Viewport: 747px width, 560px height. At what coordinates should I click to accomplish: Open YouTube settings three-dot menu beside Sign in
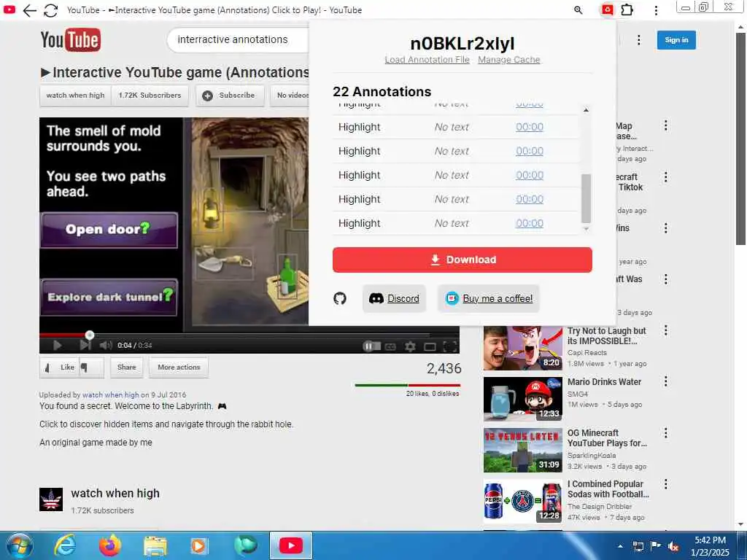point(639,40)
